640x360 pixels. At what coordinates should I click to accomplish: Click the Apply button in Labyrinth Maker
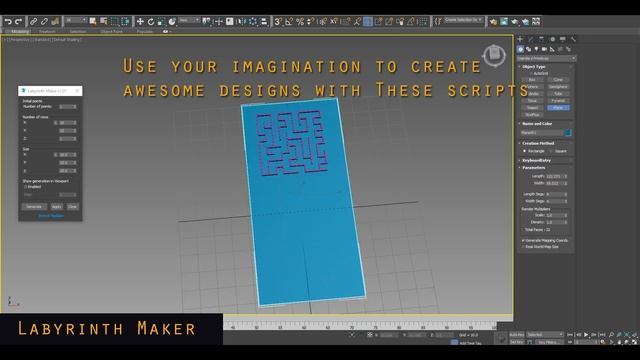(x=57, y=207)
